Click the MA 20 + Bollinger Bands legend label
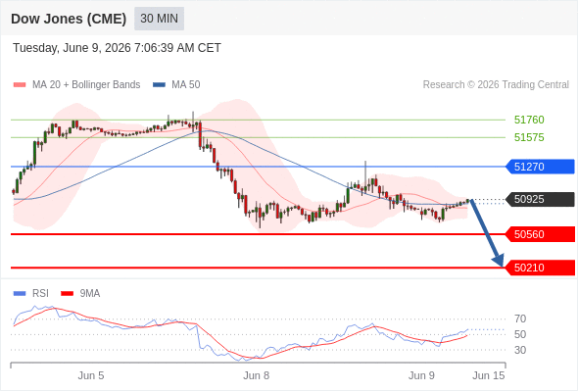 pos(86,85)
